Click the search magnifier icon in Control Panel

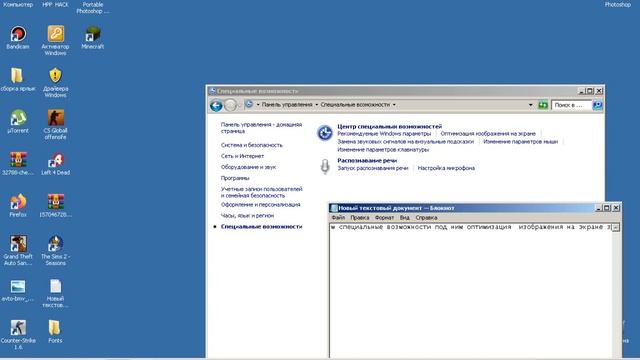click(x=597, y=105)
